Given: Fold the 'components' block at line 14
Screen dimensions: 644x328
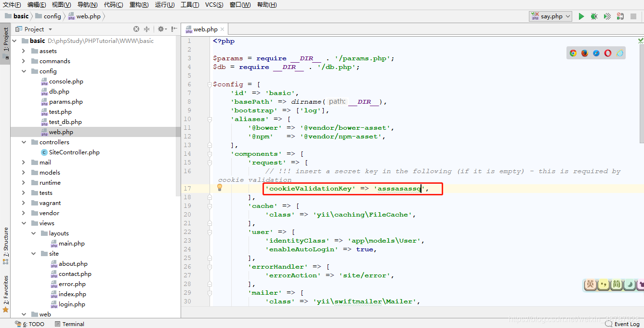Looking at the screenshot, I should [x=210, y=153].
